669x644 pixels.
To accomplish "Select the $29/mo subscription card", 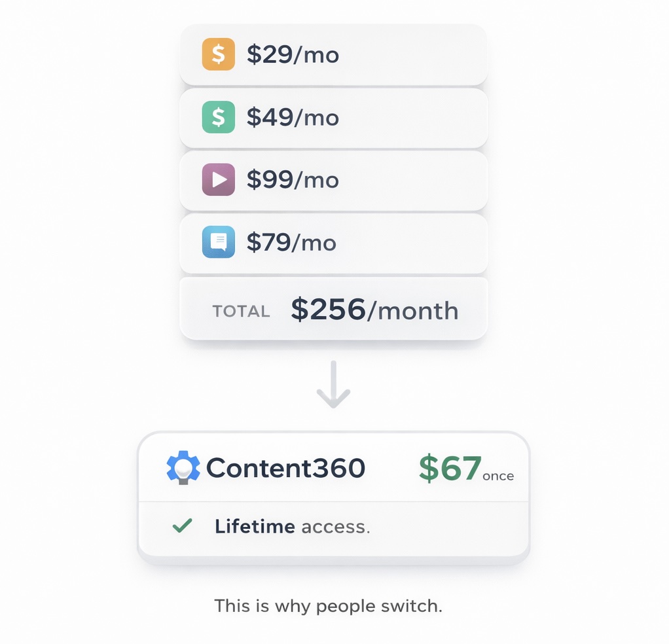I will click(334, 54).
